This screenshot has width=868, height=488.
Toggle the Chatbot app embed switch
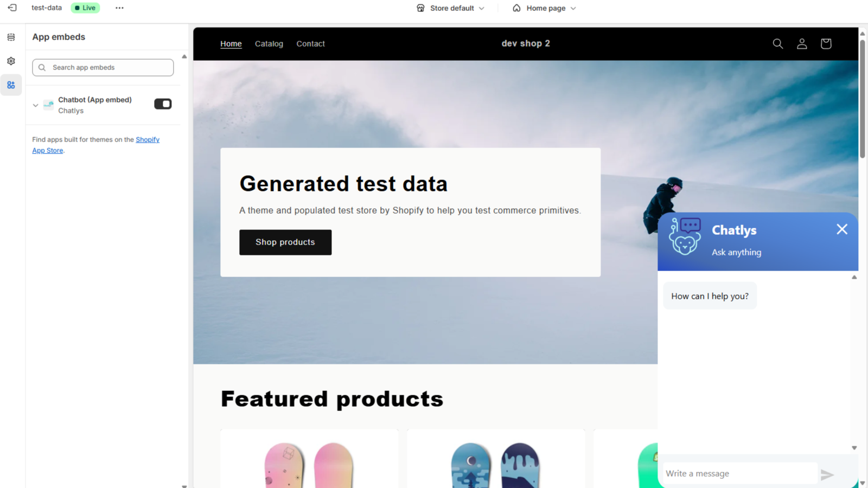[x=163, y=104]
